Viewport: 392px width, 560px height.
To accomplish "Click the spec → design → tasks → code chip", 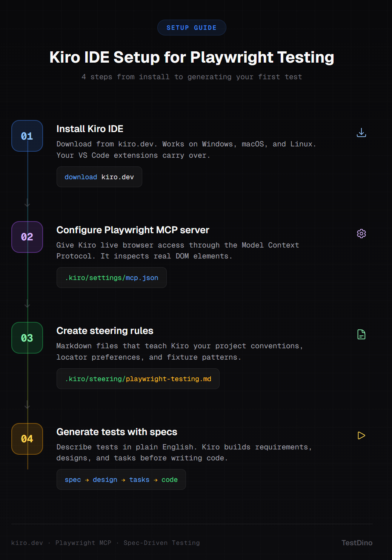I will [121, 480].
